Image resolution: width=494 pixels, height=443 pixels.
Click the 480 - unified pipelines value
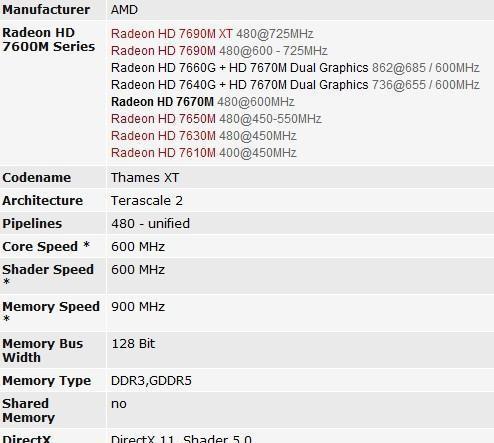tap(150, 224)
